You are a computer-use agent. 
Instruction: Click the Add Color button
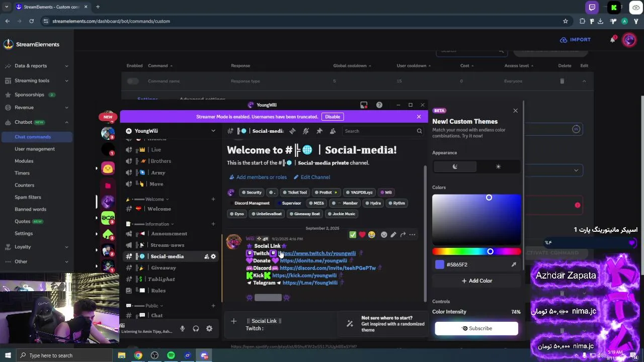476,281
